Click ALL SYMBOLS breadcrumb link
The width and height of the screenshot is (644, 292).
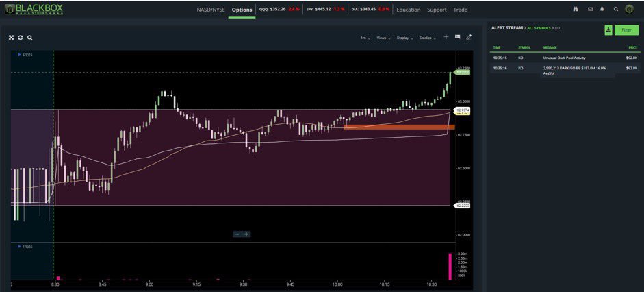539,28
